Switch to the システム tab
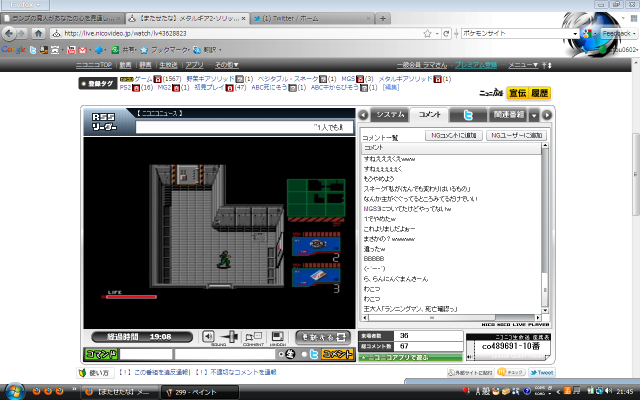 390,115
